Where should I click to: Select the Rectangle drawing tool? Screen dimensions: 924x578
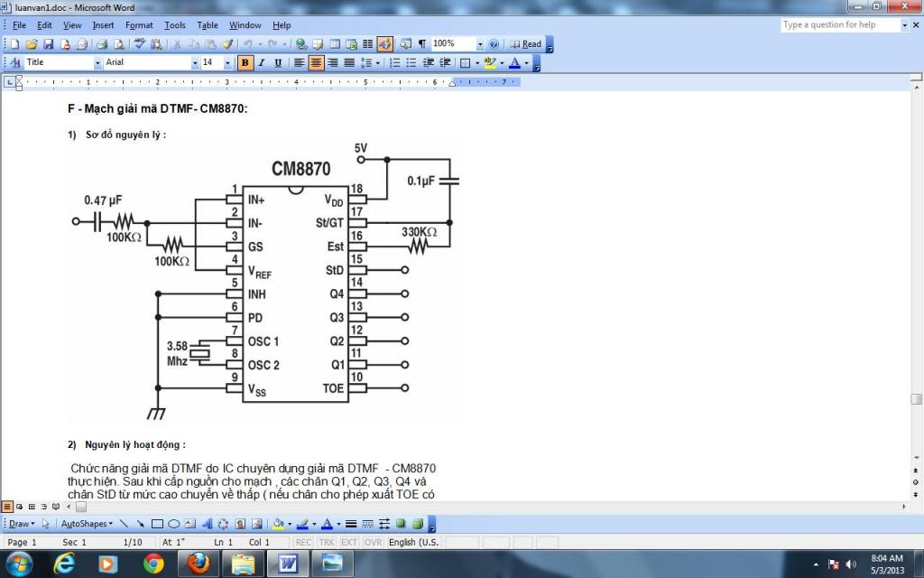coord(157,524)
